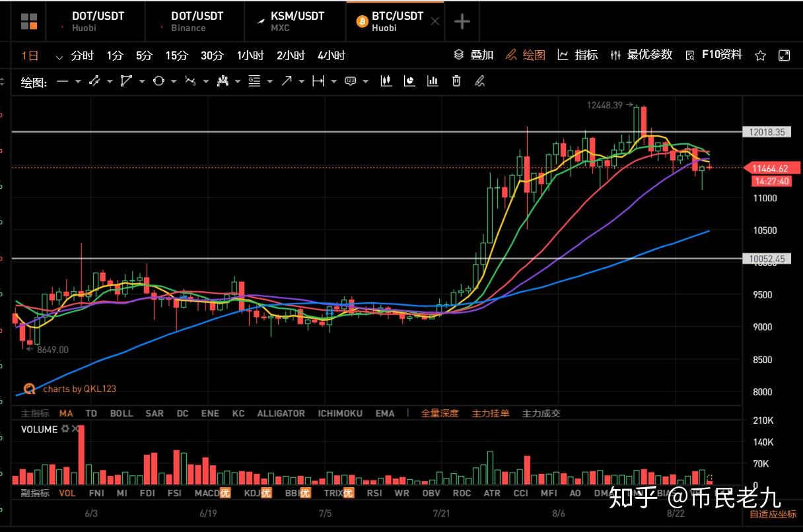The image size is (803, 532).
Task: Click the plus to add a new pair tab
Action: coord(462,20)
